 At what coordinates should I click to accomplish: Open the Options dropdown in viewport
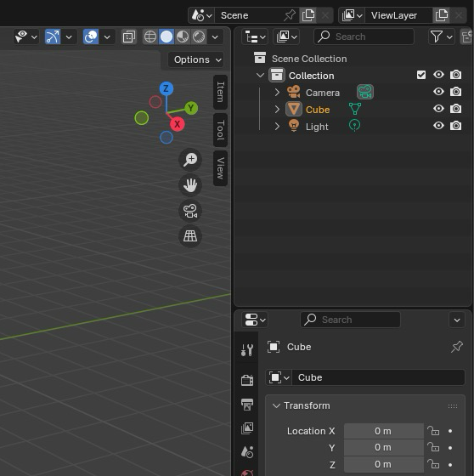tap(195, 59)
